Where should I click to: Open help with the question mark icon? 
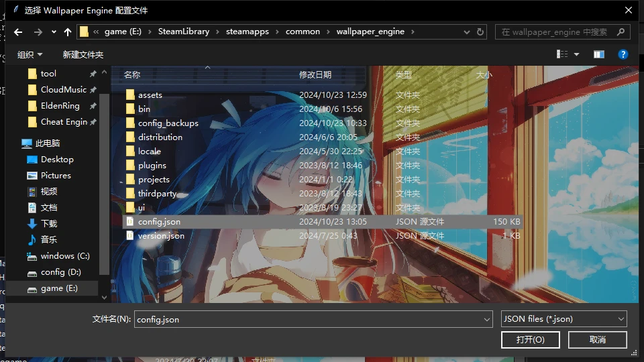point(623,54)
